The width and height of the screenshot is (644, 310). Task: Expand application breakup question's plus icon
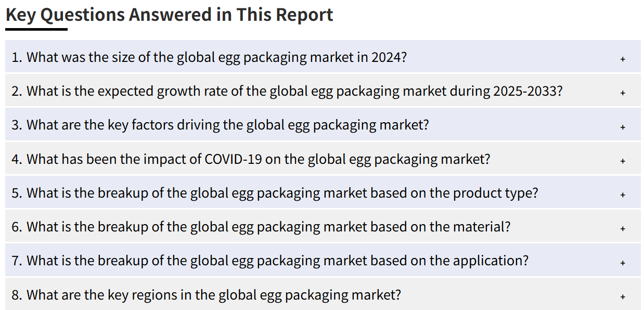[x=623, y=263]
